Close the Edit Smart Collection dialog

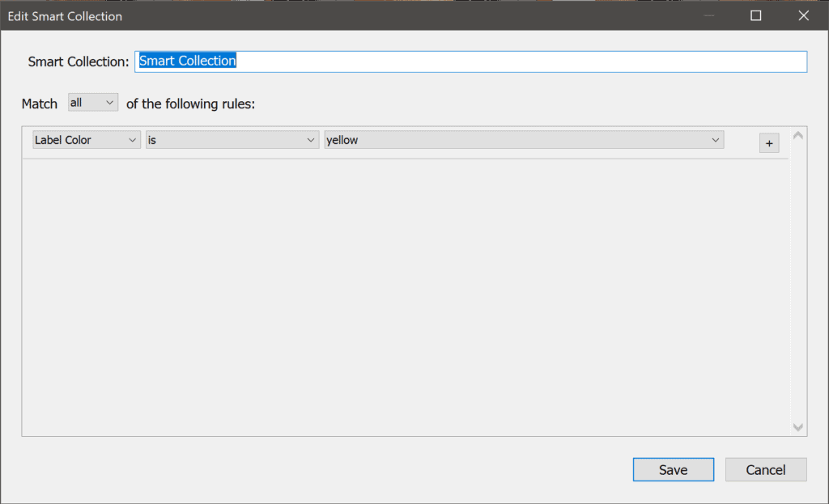(804, 16)
